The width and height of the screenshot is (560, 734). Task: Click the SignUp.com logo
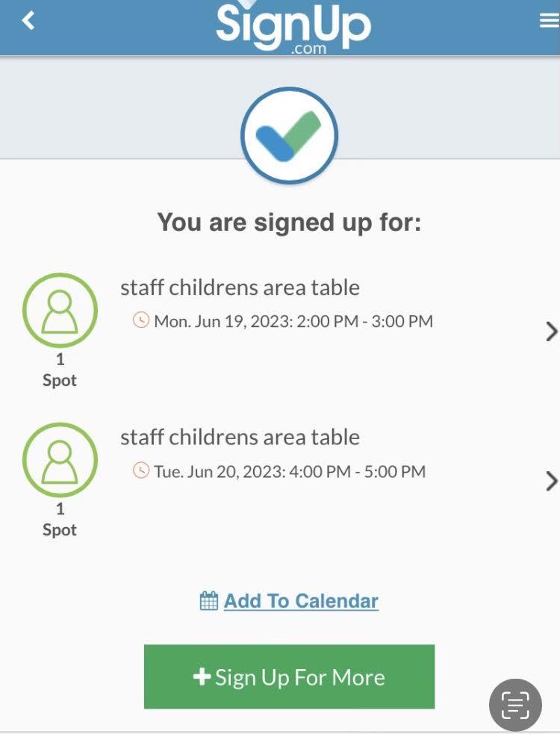click(293, 27)
